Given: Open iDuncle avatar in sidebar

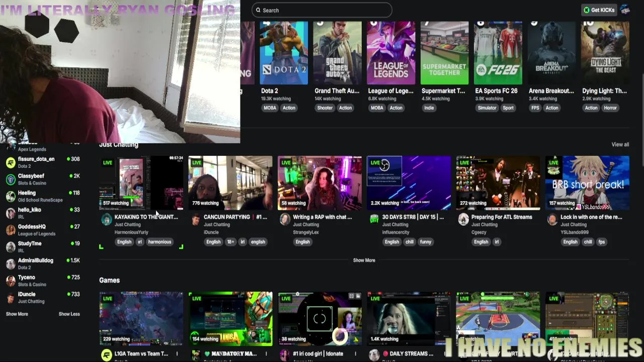Looking at the screenshot, I should (x=11, y=298).
